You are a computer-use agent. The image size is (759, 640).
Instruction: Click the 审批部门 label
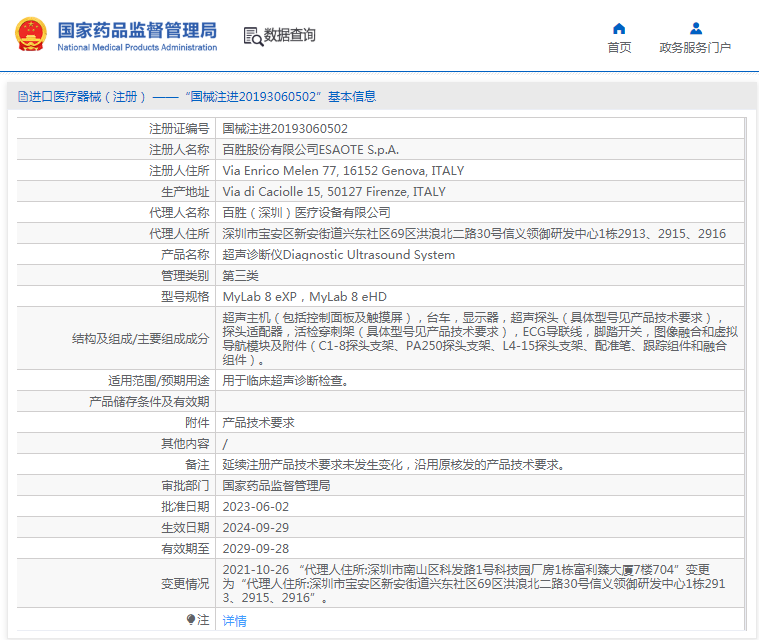tap(185, 486)
